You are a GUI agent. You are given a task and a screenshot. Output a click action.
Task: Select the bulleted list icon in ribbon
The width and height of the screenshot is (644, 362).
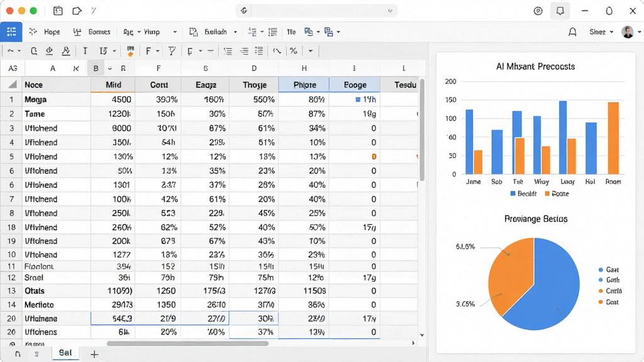(x=273, y=32)
